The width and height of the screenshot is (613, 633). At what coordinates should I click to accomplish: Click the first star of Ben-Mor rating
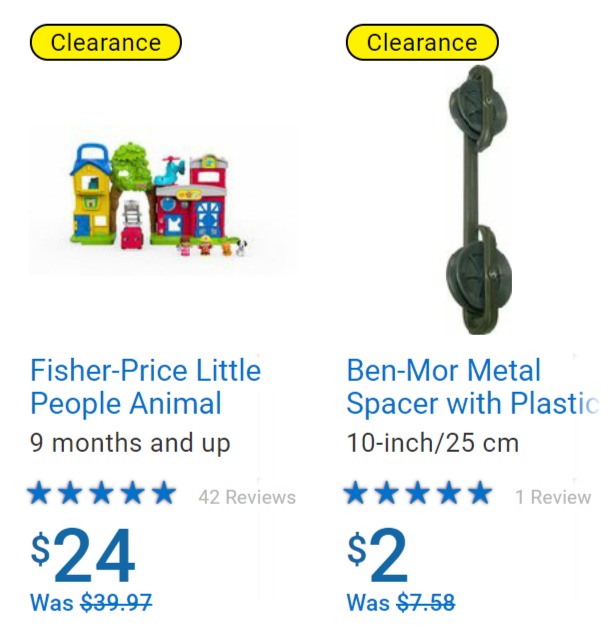(355, 493)
